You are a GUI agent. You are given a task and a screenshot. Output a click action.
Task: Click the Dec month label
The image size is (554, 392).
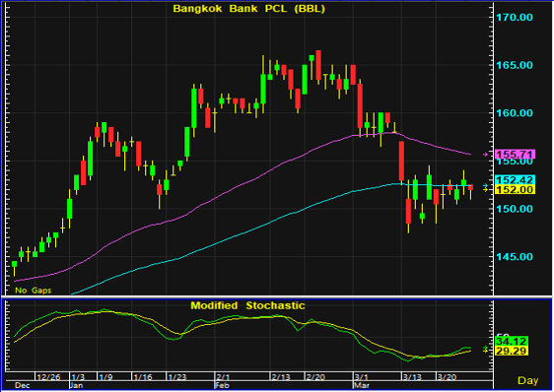pyautogui.click(x=23, y=385)
